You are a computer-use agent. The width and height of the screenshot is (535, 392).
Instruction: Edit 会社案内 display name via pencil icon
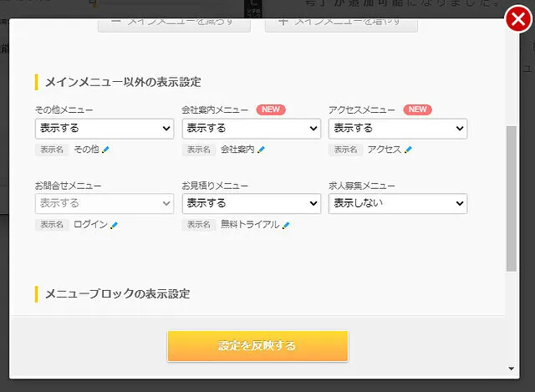[261, 150]
